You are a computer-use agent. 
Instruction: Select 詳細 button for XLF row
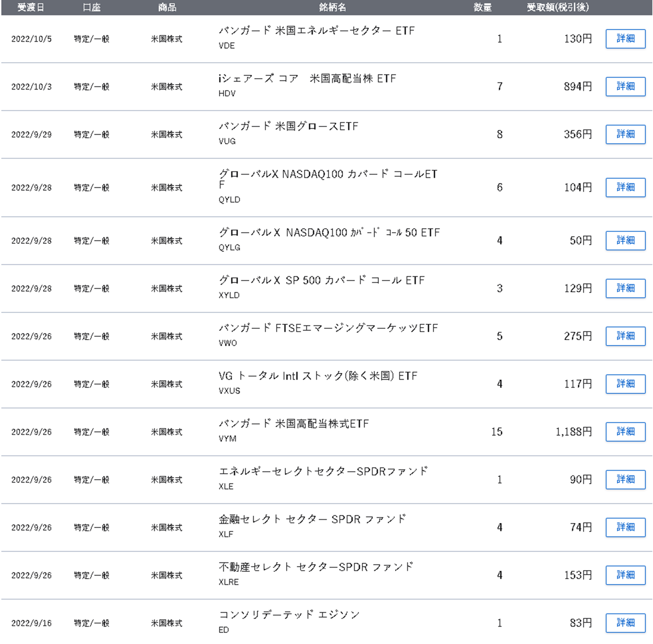tap(625, 527)
